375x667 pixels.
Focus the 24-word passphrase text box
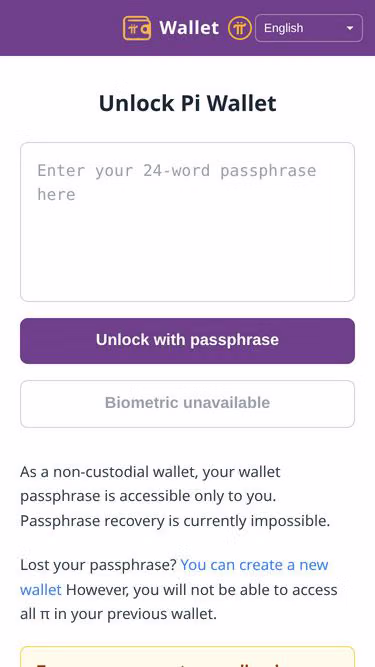tap(188, 222)
